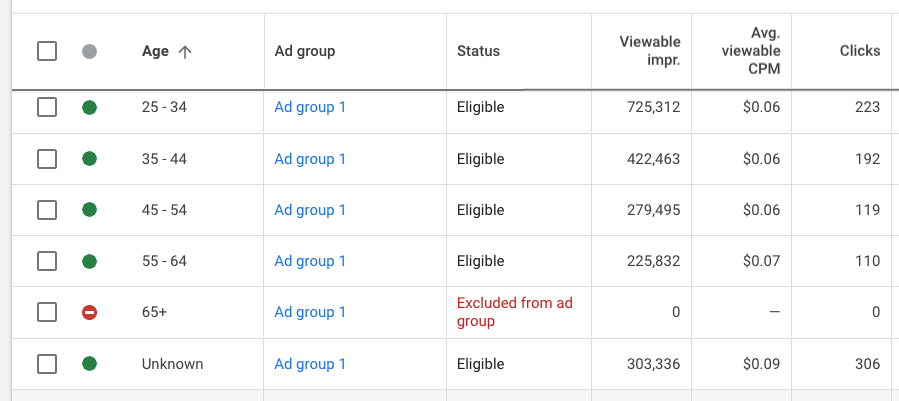Open Ad group 1 link in Unknown row
Viewport: 899px width, 401px height.
[x=310, y=364]
